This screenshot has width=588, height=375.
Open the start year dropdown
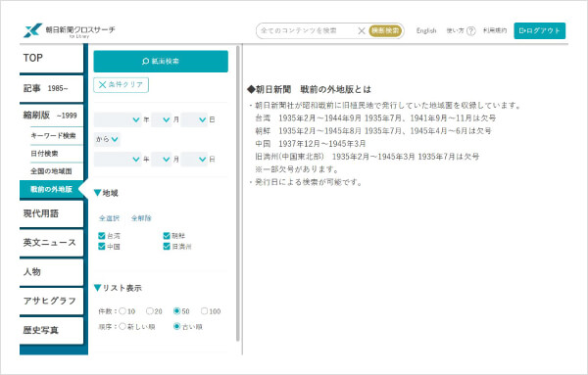(x=118, y=119)
